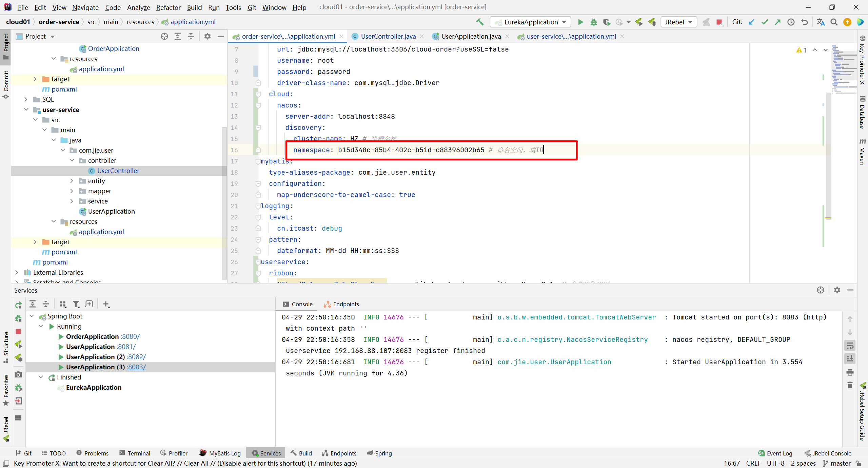This screenshot has width=868, height=468.
Task: Expand the entity package
Action: pos(72,181)
